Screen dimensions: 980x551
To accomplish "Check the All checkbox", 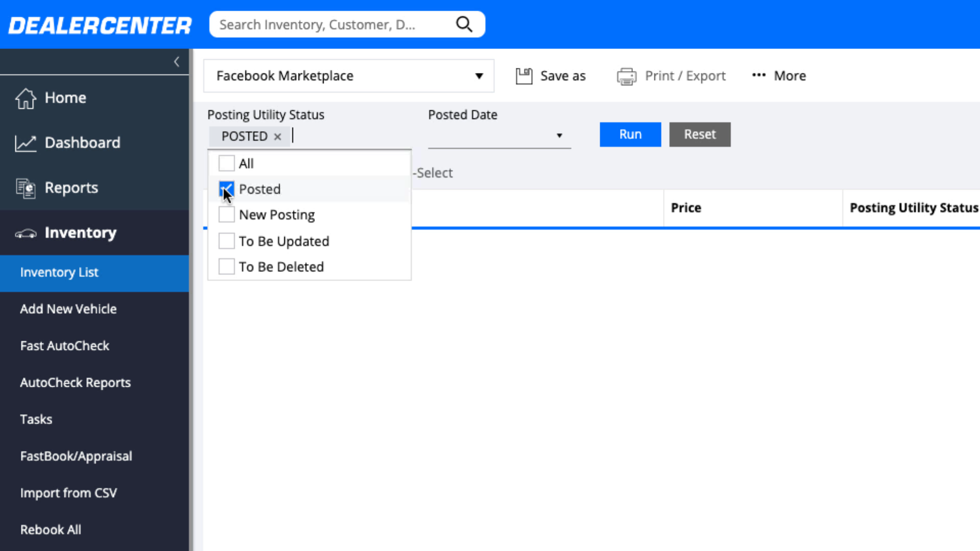I will coord(227,163).
